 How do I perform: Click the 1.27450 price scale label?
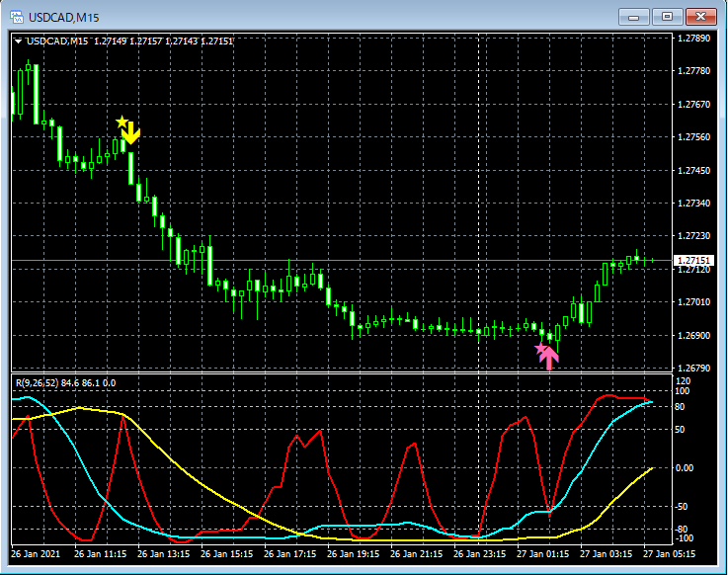coord(694,171)
